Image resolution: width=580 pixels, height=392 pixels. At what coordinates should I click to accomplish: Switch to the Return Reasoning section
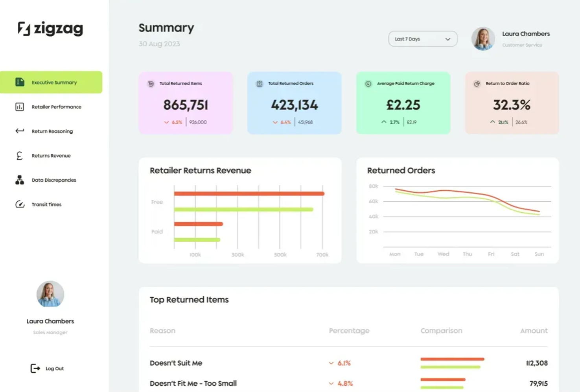52,131
